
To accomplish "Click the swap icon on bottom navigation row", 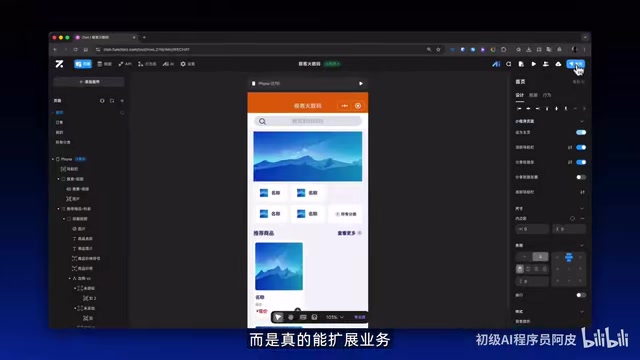I will point(582,192).
